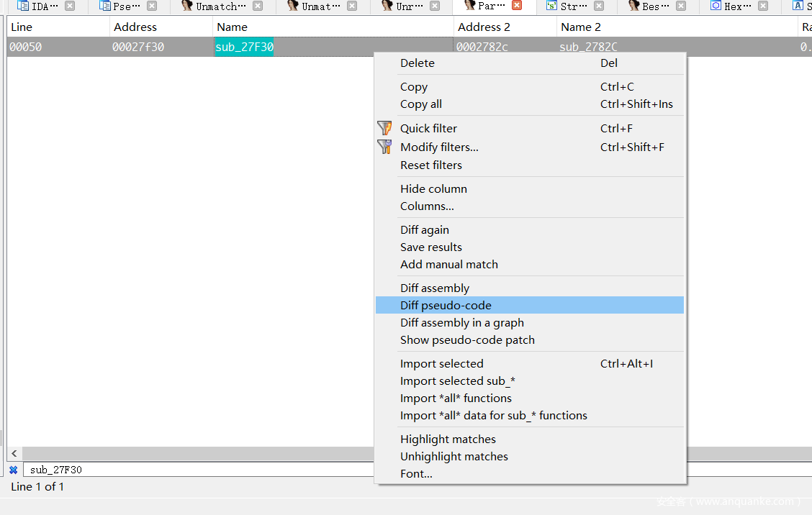Click the Modify filters funnel-wrench icon
The width and height of the screenshot is (812, 515).
[384, 147]
